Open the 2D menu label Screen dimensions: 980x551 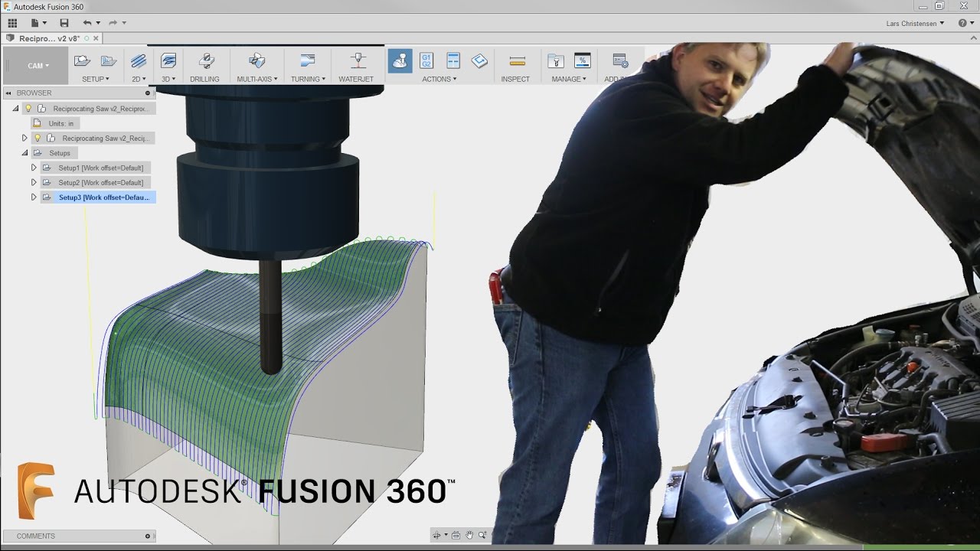139,79
